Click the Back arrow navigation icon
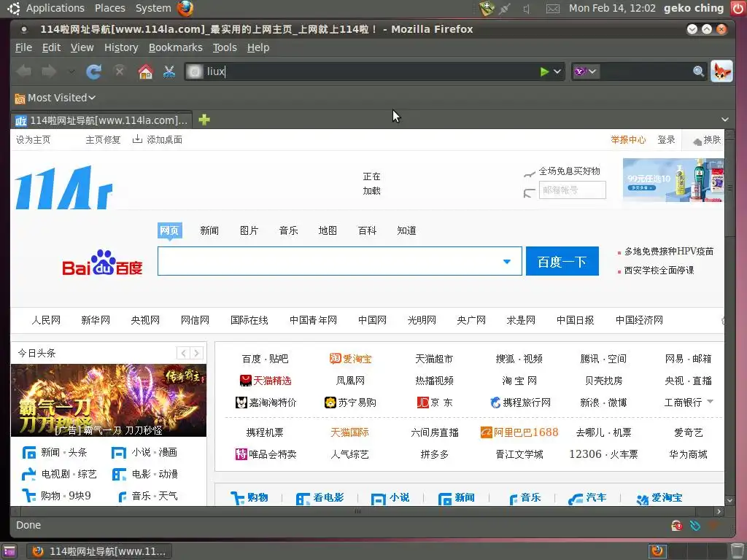Screen dimensions: 747x560 pyautogui.click(x=24, y=71)
